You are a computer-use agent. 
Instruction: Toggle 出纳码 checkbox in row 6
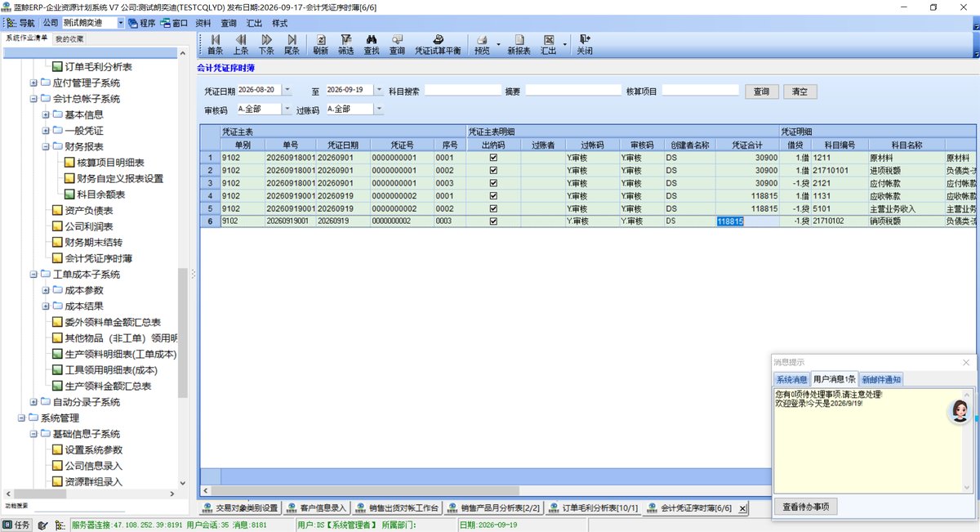(x=493, y=221)
